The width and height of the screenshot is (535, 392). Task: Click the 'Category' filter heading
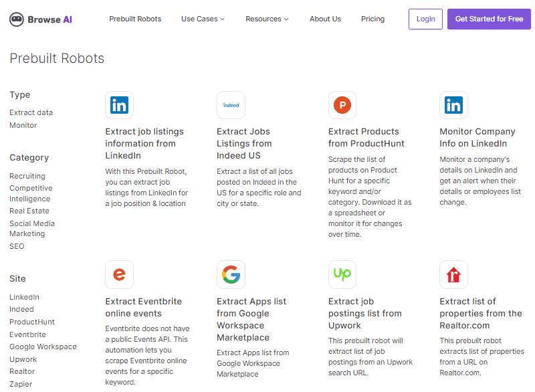[29, 158]
